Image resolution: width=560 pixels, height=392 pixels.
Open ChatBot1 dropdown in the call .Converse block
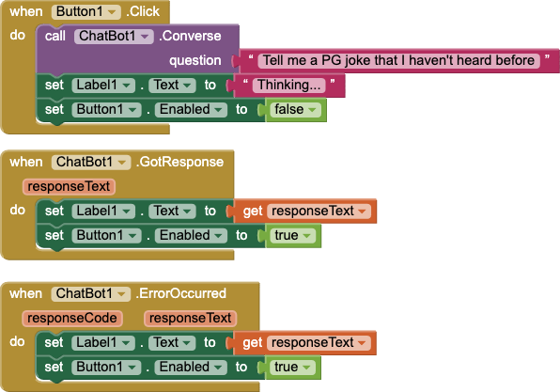pyautogui.click(x=114, y=36)
